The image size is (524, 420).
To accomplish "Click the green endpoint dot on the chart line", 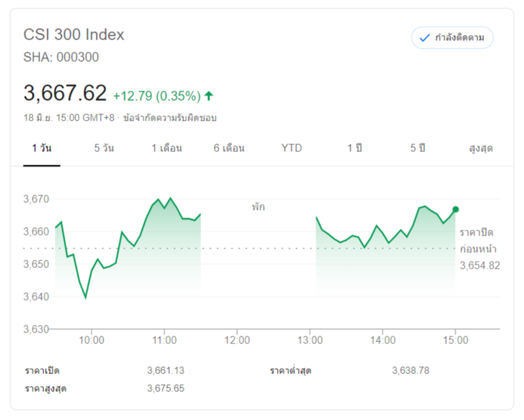I will coord(455,209).
